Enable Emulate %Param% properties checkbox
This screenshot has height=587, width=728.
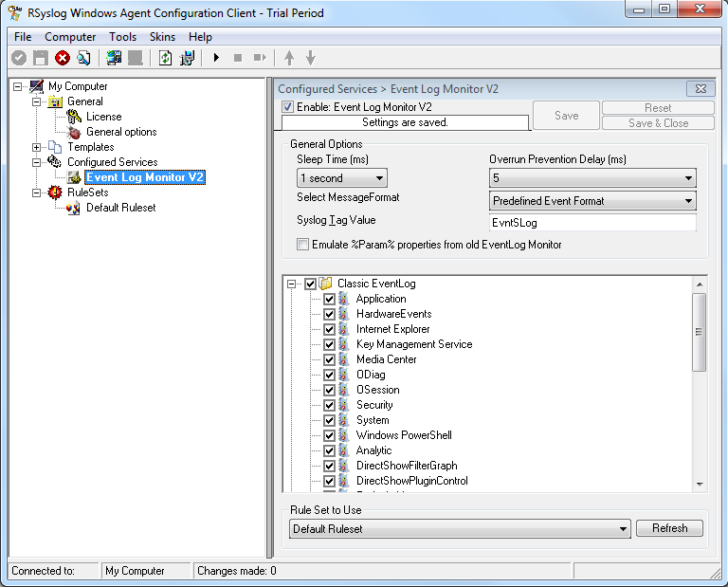pos(302,245)
